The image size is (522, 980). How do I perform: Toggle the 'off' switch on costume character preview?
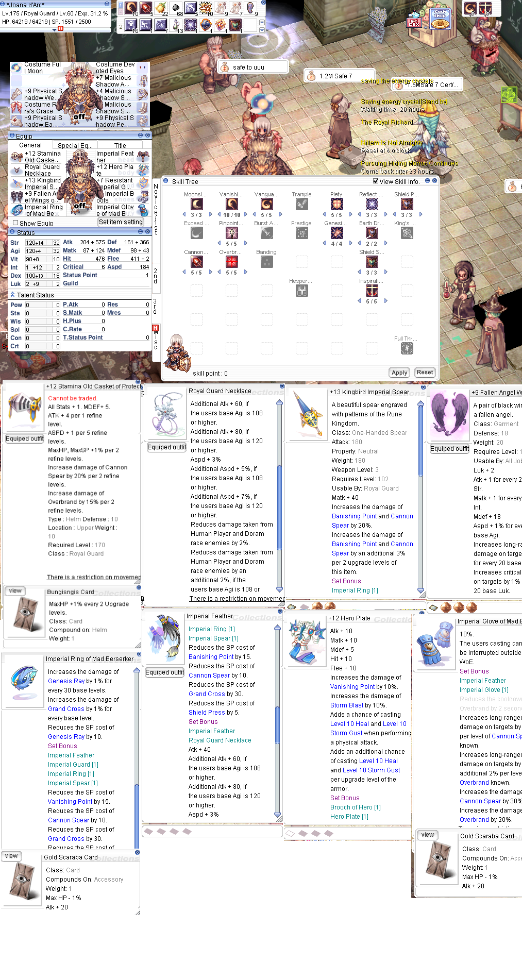tap(79, 117)
